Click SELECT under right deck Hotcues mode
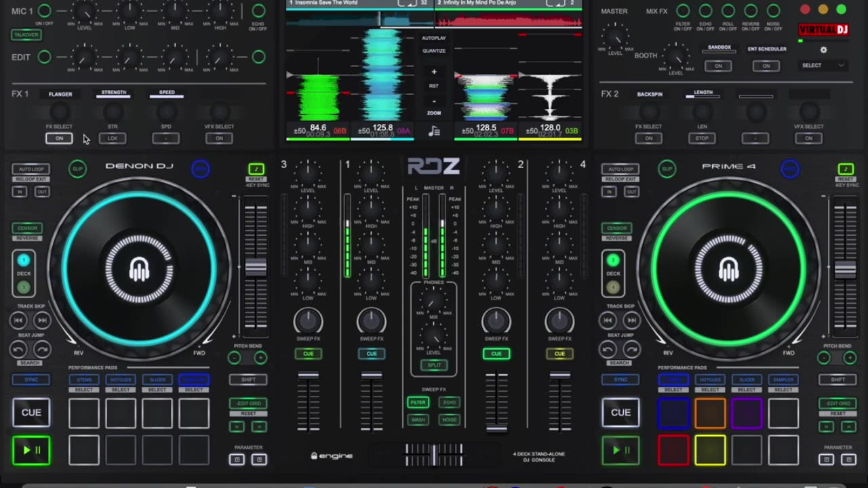 tap(710, 390)
